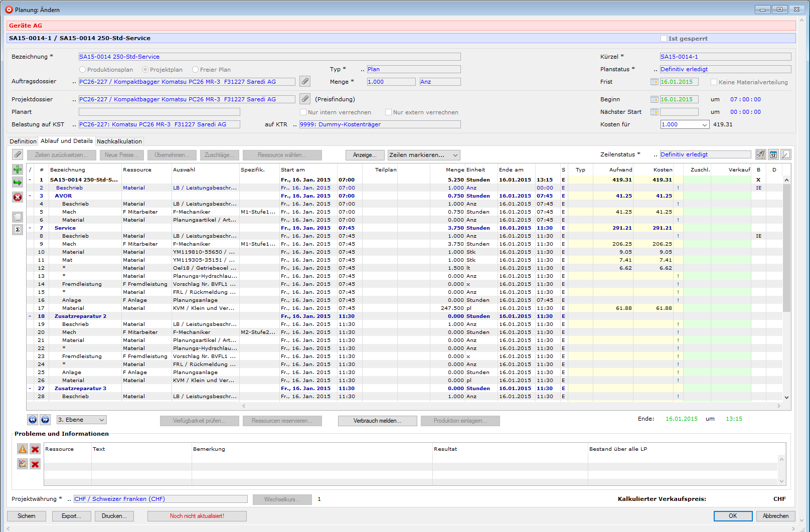Click paperclip icon beside Auftragsdossier field

[305, 81]
